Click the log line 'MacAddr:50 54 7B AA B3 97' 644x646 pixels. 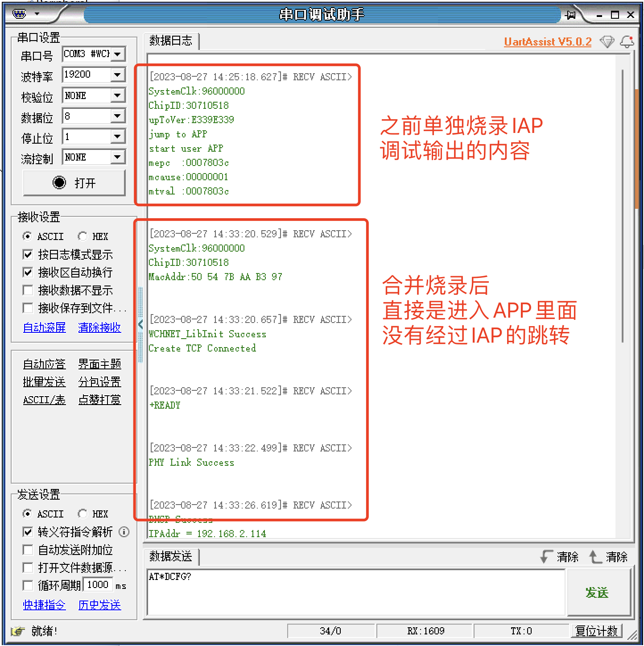pos(215,277)
